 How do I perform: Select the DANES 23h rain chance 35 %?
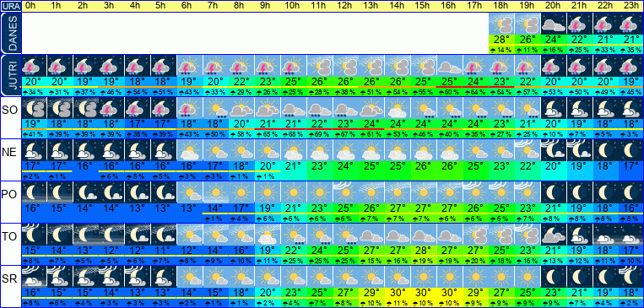click(x=630, y=50)
